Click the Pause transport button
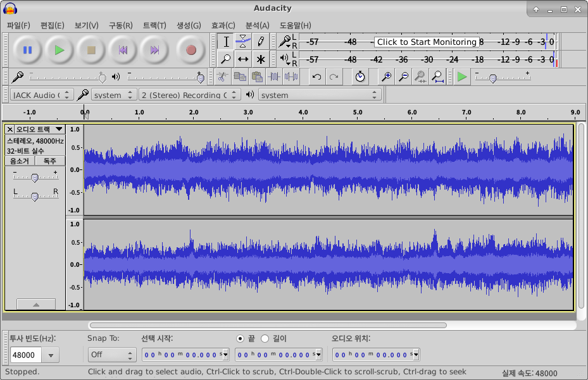Screen dimensions: 588x380 (x=27, y=50)
